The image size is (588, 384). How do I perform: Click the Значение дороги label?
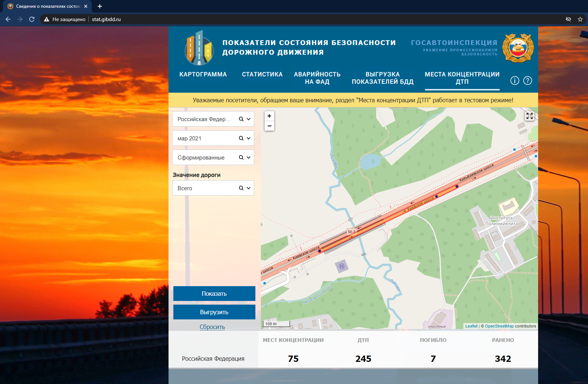pos(197,175)
